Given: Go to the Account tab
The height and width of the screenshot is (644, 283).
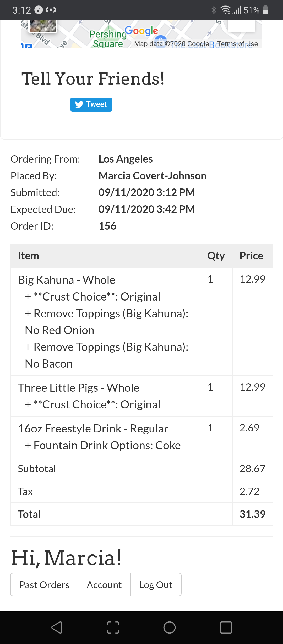Looking at the screenshot, I should (x=104, y=585).
